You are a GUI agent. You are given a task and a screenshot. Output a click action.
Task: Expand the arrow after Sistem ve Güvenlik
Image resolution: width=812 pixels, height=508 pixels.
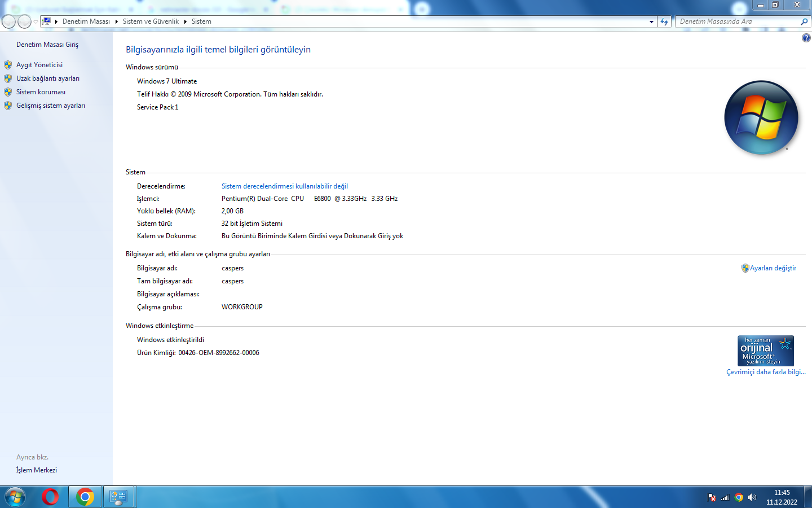(x=185, y=21)
